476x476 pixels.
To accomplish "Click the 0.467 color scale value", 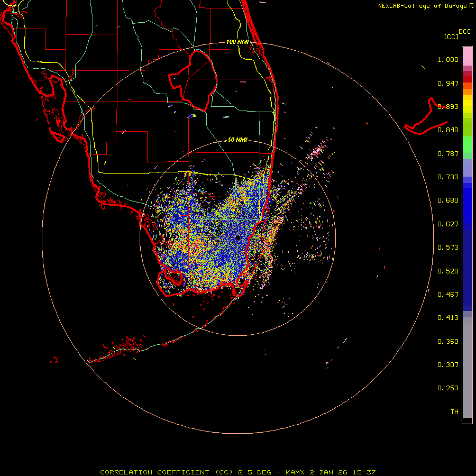I will click(448, 295).
